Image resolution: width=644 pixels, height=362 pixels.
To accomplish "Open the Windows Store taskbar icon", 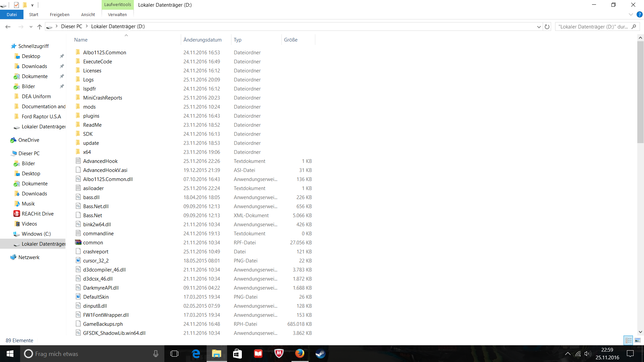I will click(x=237, y=354).
